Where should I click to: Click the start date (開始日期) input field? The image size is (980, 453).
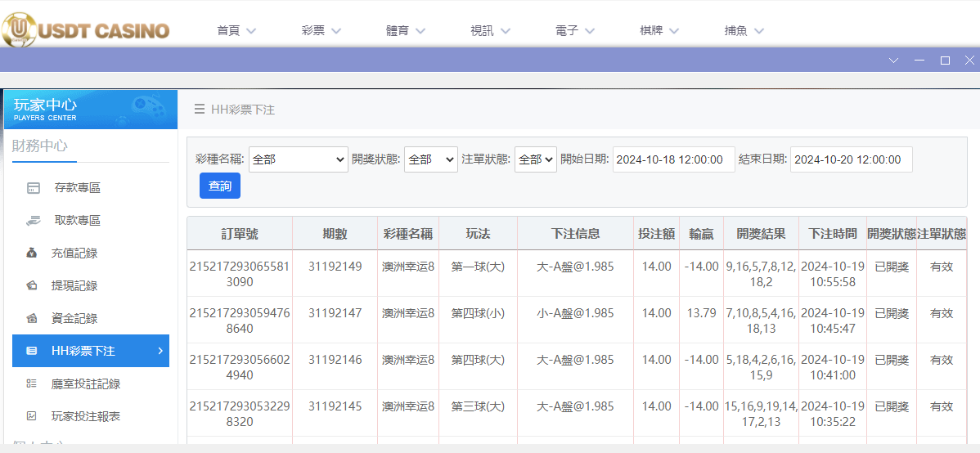pyautogui.click(x=673, y=159)
